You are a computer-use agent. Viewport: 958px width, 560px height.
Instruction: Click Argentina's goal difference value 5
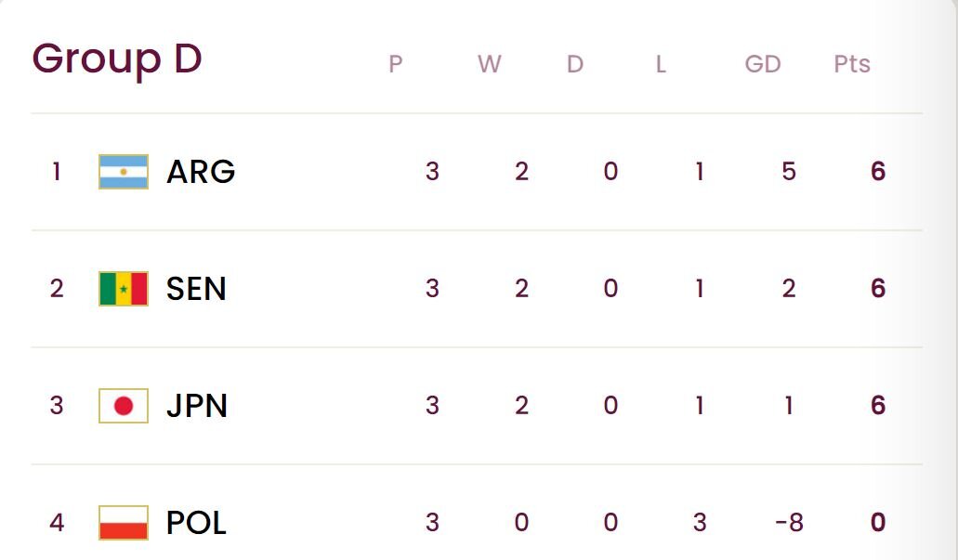click(789, 172)
